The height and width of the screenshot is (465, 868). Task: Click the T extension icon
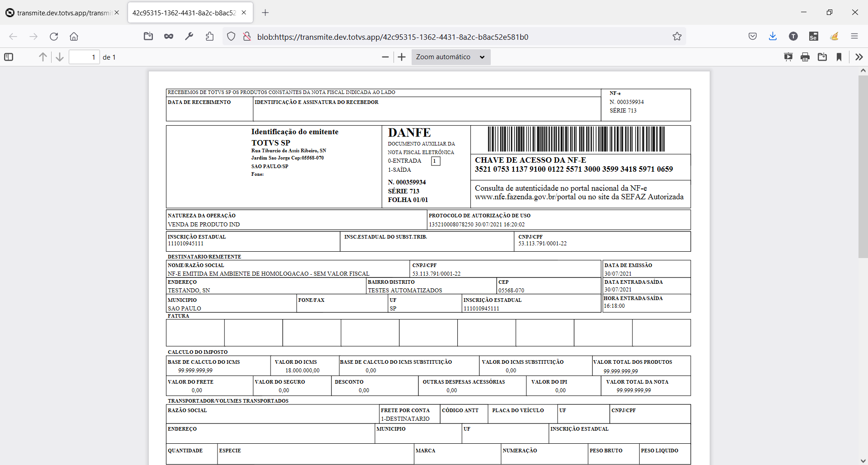point(793,37)
